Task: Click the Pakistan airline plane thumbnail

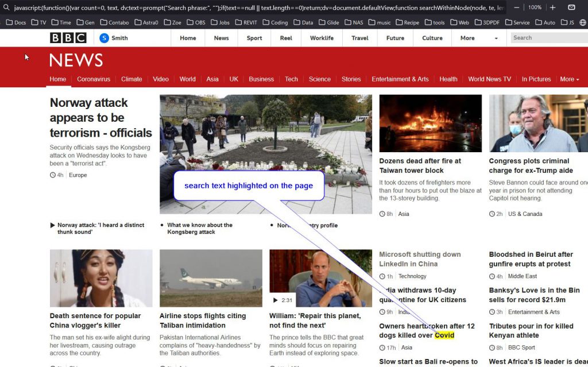Action: [211, 278]
